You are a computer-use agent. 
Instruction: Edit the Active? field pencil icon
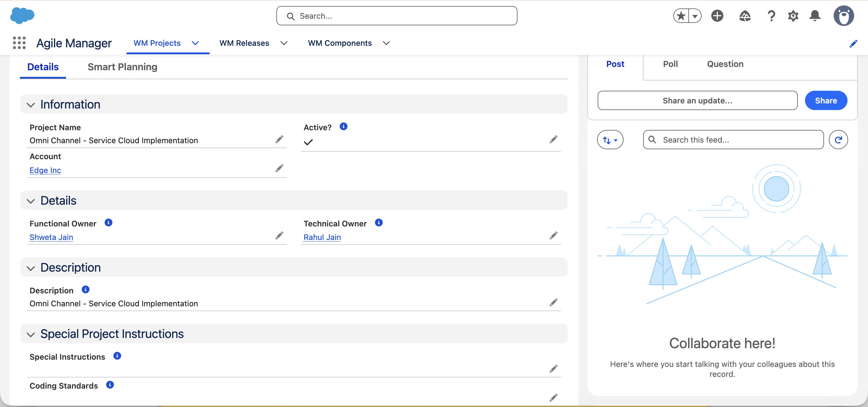(553, 140)
